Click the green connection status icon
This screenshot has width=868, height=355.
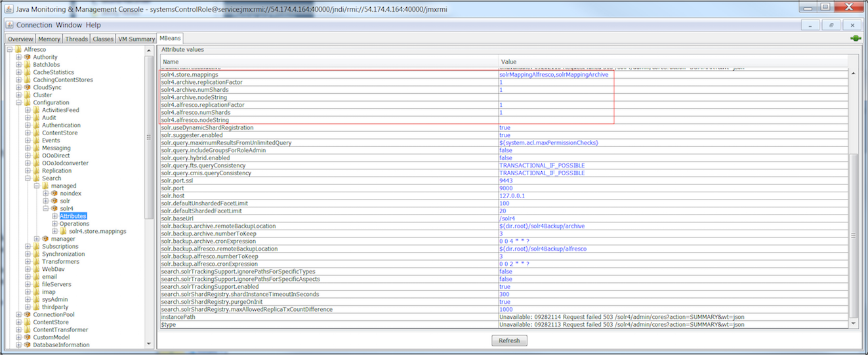tap(856, 39)
